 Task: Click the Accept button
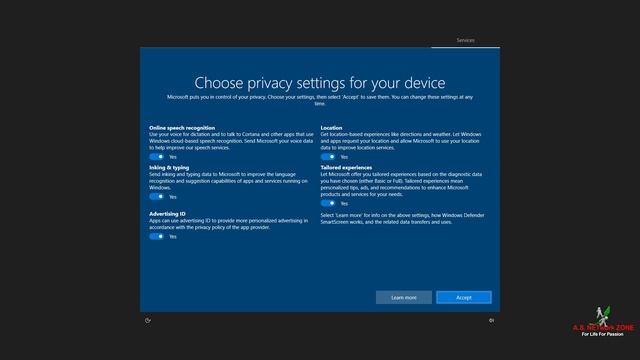464,298
